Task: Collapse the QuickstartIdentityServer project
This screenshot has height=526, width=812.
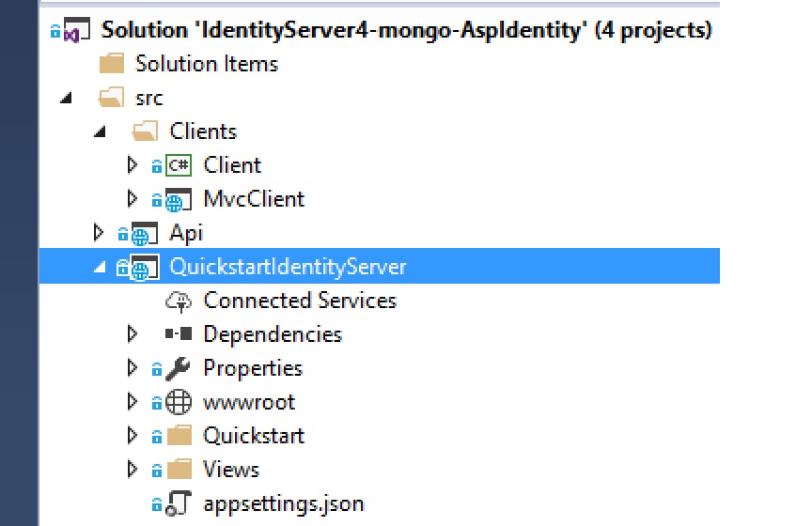Action: pos(100,267)
